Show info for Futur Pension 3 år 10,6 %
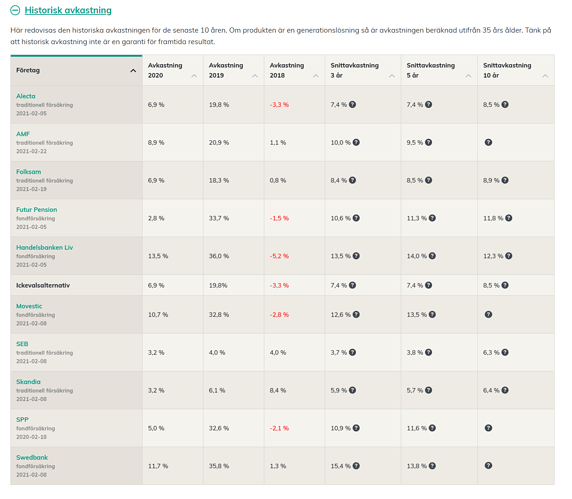 coord(356,218)
